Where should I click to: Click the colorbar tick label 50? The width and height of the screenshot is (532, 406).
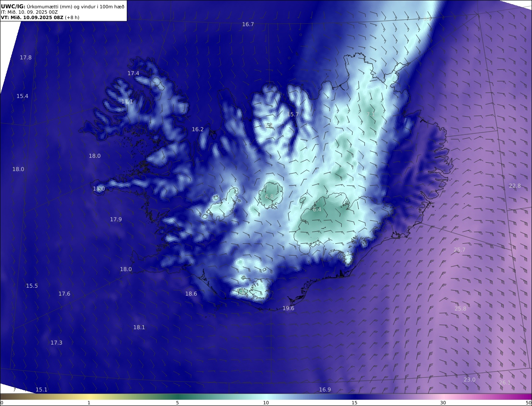tap(529, 403)
